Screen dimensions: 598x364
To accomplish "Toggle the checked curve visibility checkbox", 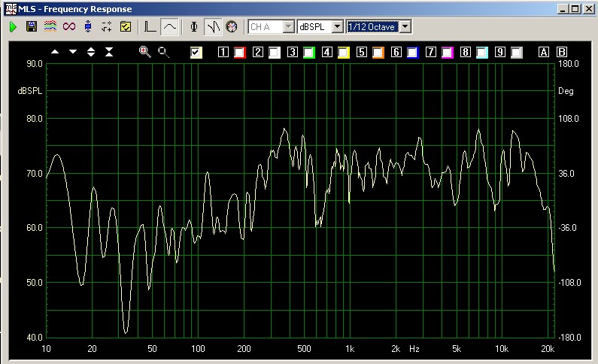I will 196,52.
